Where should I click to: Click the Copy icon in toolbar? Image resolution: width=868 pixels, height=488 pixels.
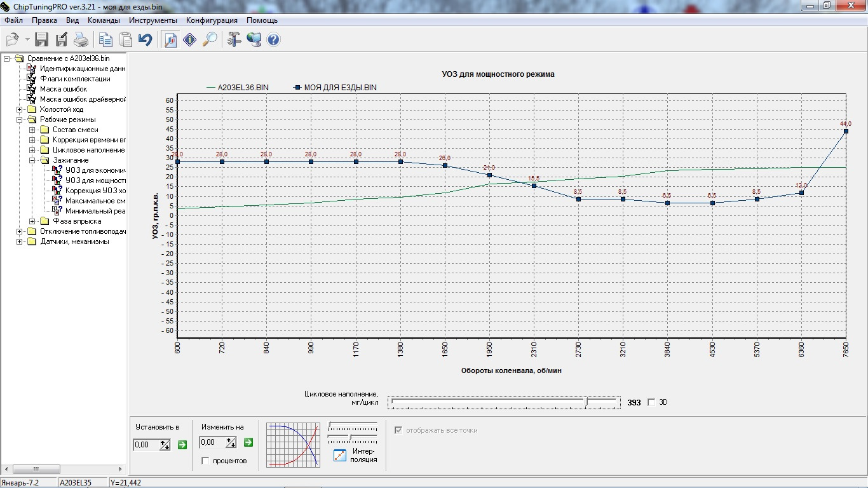tap(105, 40)
